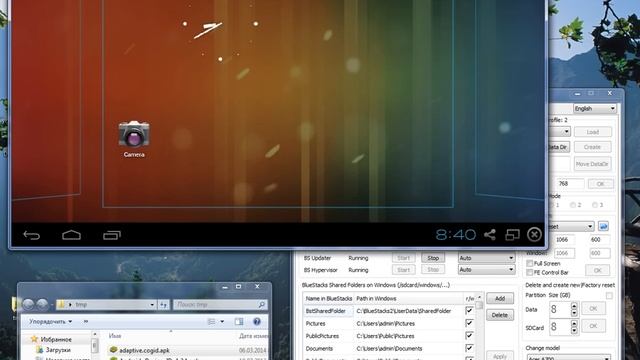The image size is (640, 360).
Task: Click the search magnifier in Explorer
Action: [262, 304]
